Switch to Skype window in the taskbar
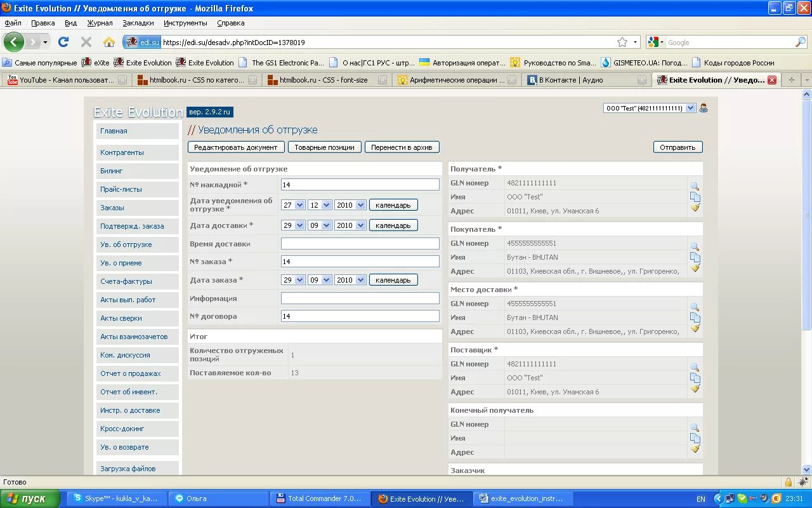812x508 pixels. click(x=117, y=498)
